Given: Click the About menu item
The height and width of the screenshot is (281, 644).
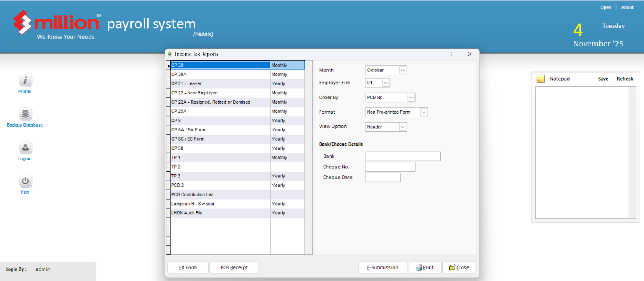Looking at the screenshot, I should coord(627,7).
